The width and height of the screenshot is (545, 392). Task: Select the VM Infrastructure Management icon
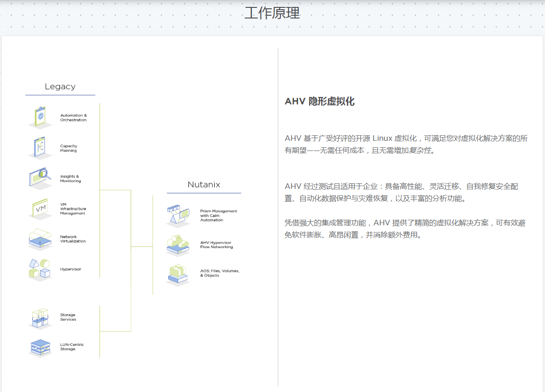(40, 209)
